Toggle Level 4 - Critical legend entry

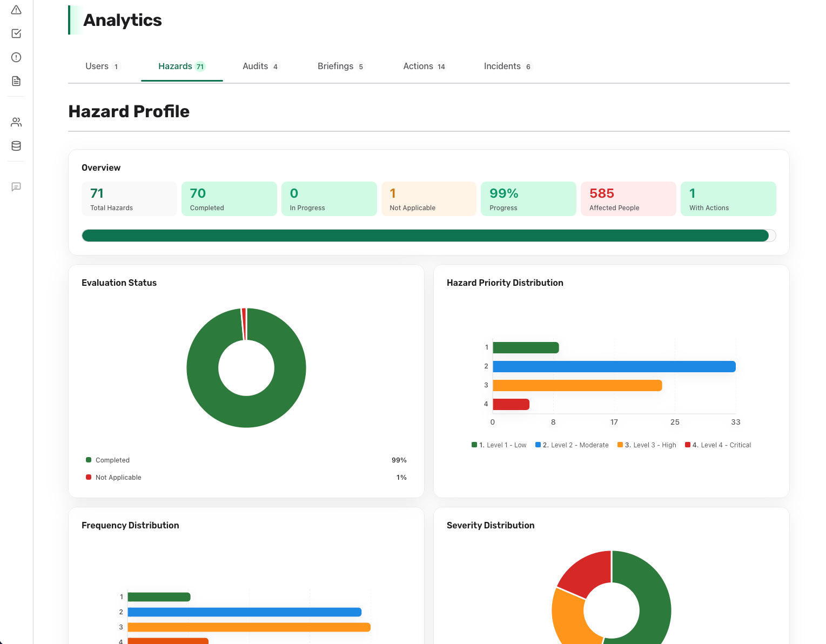718,445
